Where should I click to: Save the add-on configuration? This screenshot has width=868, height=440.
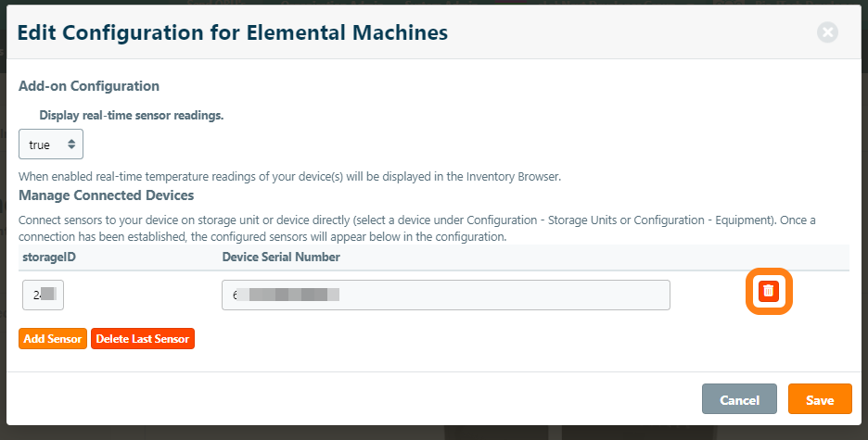click(820, 399)
